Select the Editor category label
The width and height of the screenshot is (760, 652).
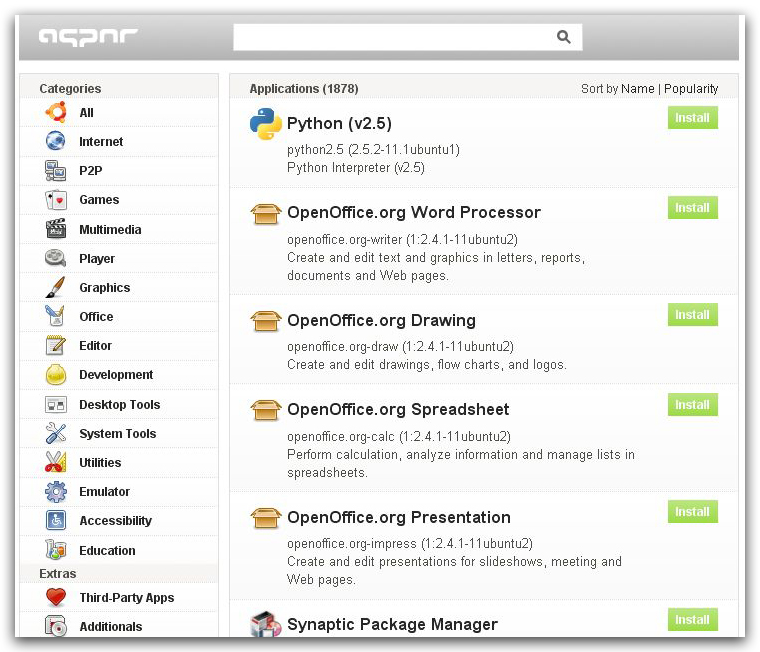tap(95, 346)
